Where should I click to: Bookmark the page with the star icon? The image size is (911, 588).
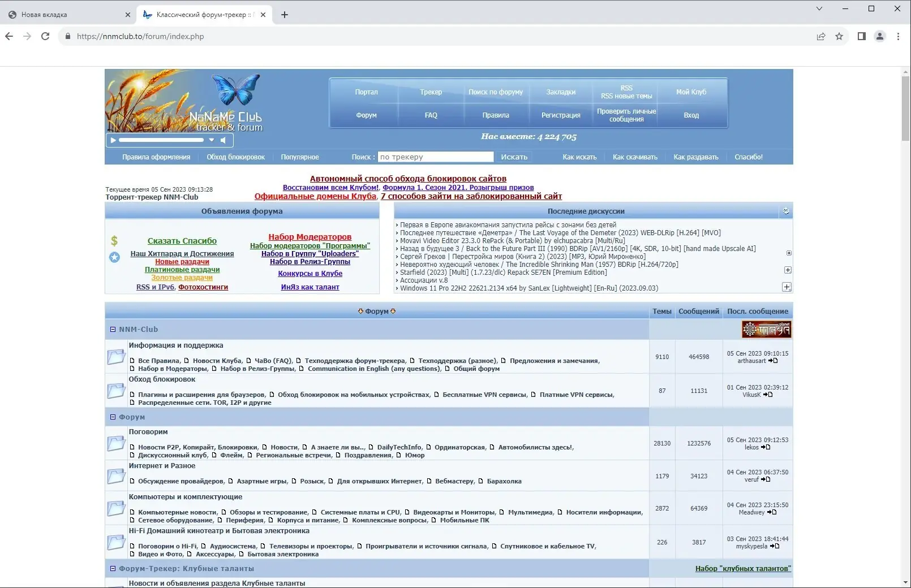coord(839,36)
